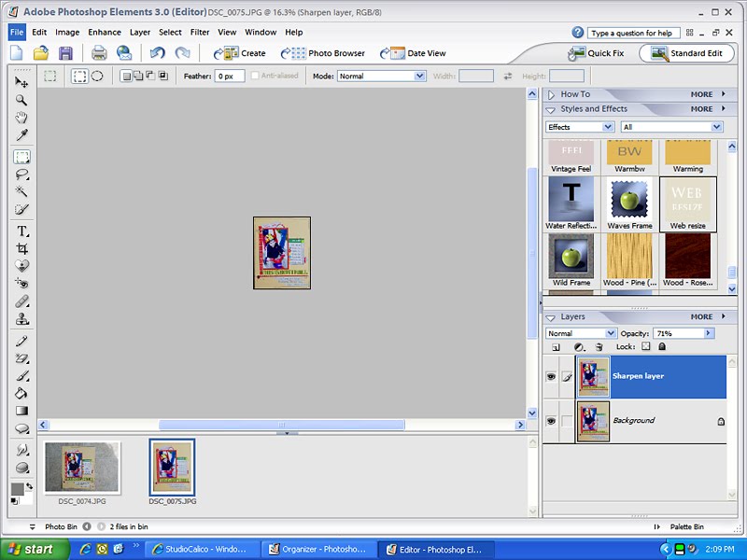Collapse the Layers palette
Image resolution: width=747 pixels, height=560 pixels.
click(551, 317)
